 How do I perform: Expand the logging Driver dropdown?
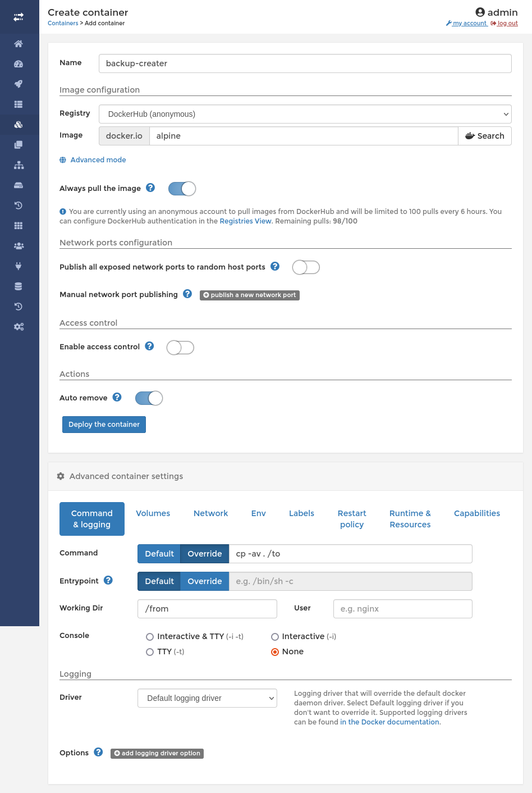pyautogui.click(x=207, y=698)
